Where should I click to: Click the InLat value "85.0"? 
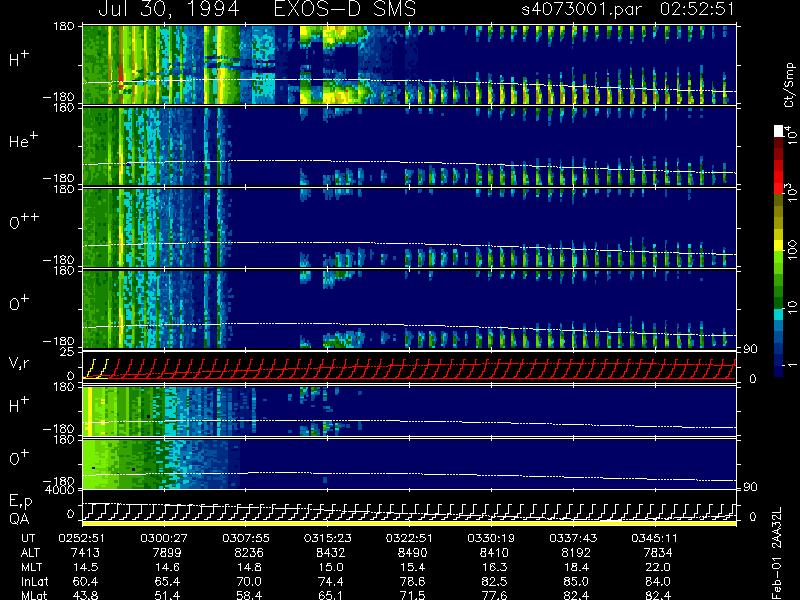coord(576,581)
